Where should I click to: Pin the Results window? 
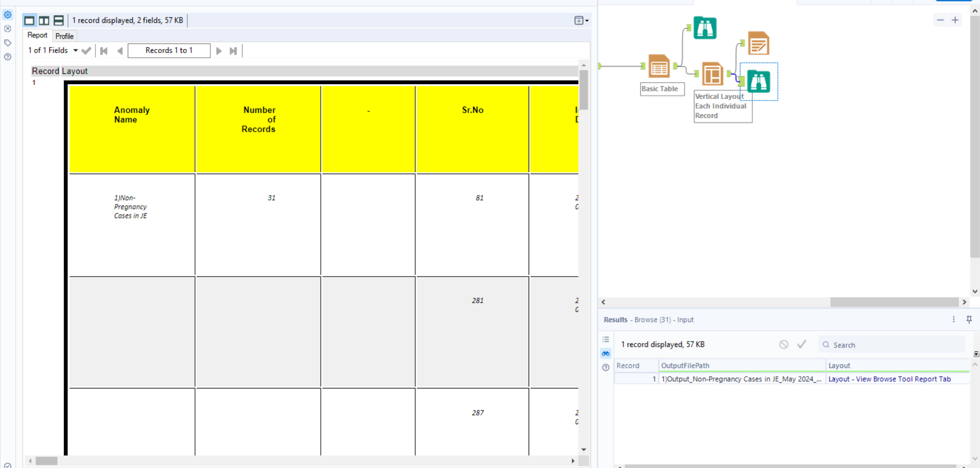pos(969,319)
